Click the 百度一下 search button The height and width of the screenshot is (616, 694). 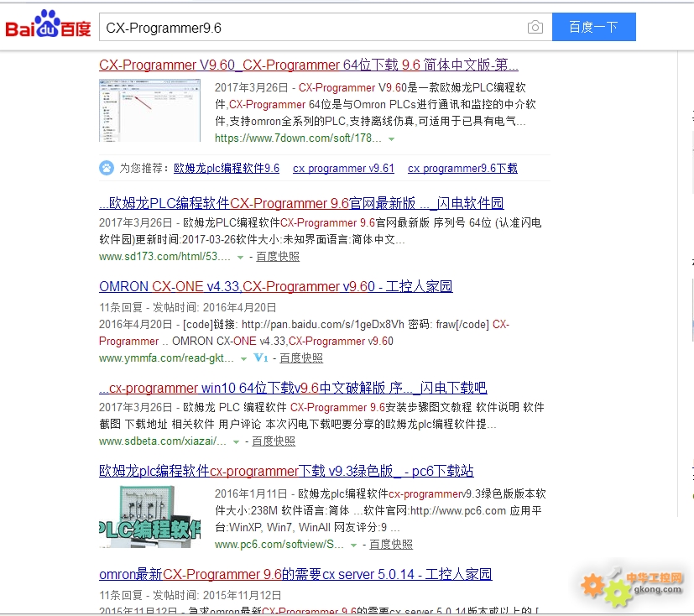pos(593,27)
